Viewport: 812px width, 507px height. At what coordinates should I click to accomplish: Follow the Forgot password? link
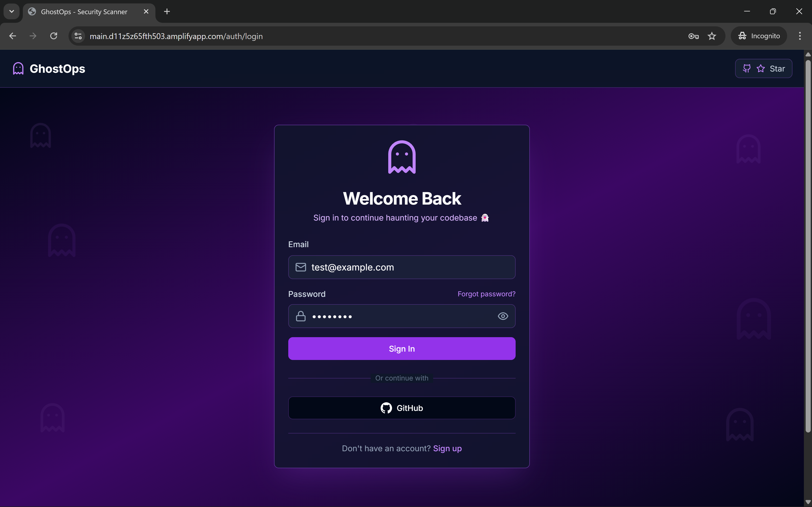(486, 294)
